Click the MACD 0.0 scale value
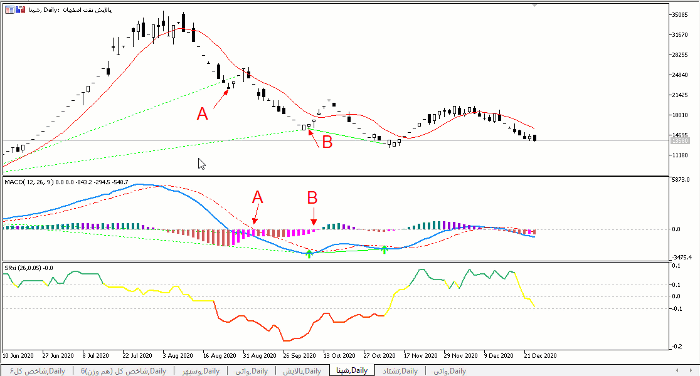 point(676,230)
